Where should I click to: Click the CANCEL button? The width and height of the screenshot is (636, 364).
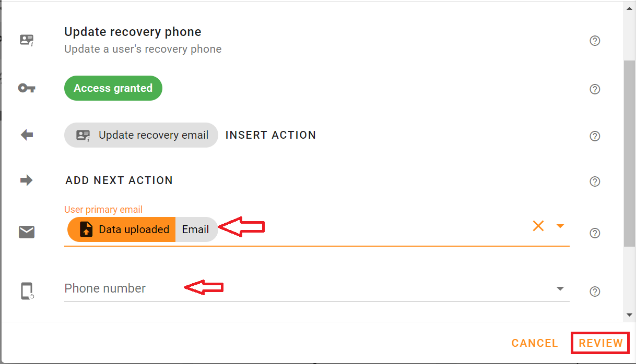point(534,343)
